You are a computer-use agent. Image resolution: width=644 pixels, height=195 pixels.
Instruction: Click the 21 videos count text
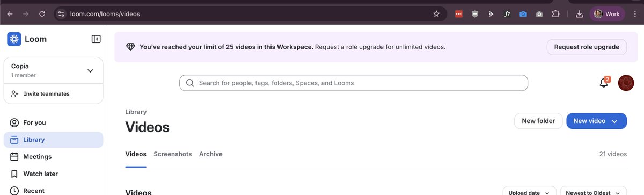pyautogui.click(x=613, y=154)
